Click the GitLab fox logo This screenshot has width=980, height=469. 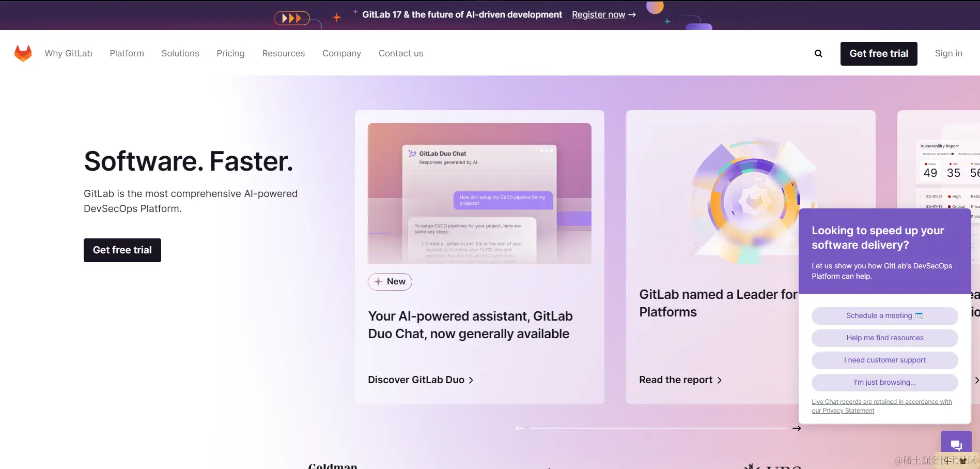click(23, 53)
